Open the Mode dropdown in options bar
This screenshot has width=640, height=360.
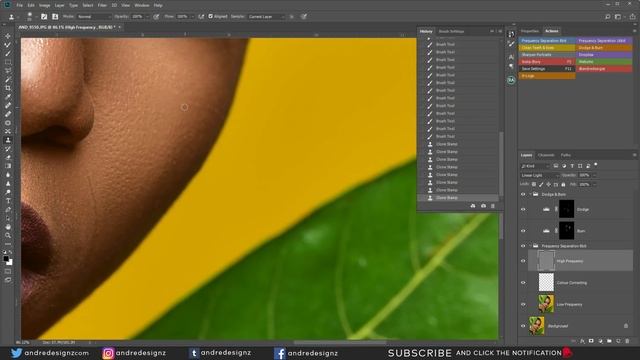(x=94, y=17)
